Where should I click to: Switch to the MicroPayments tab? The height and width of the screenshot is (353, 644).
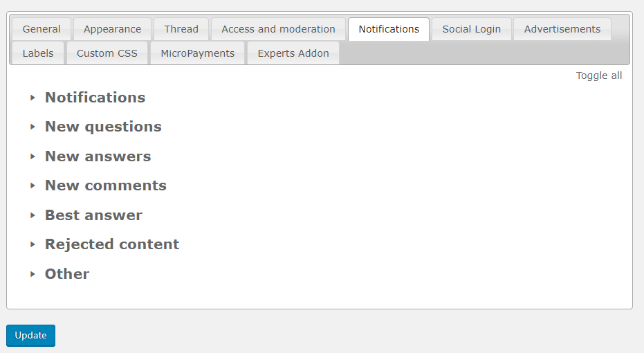coord(198,53)
